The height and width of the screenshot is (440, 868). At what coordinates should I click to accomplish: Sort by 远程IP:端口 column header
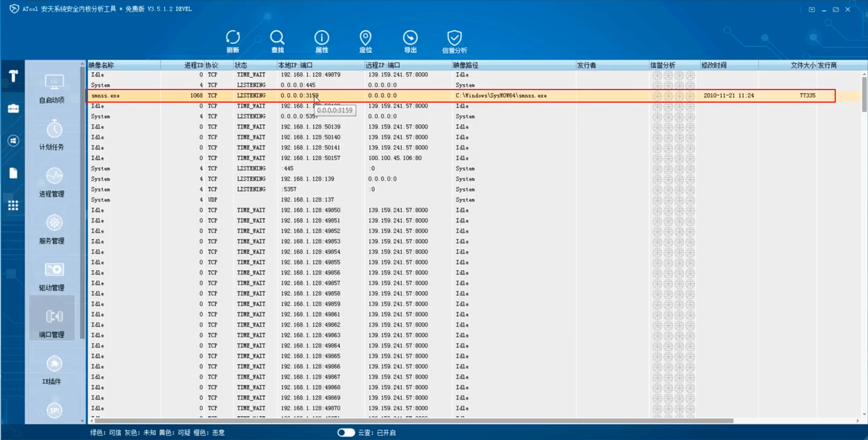[x=408, y=65]
